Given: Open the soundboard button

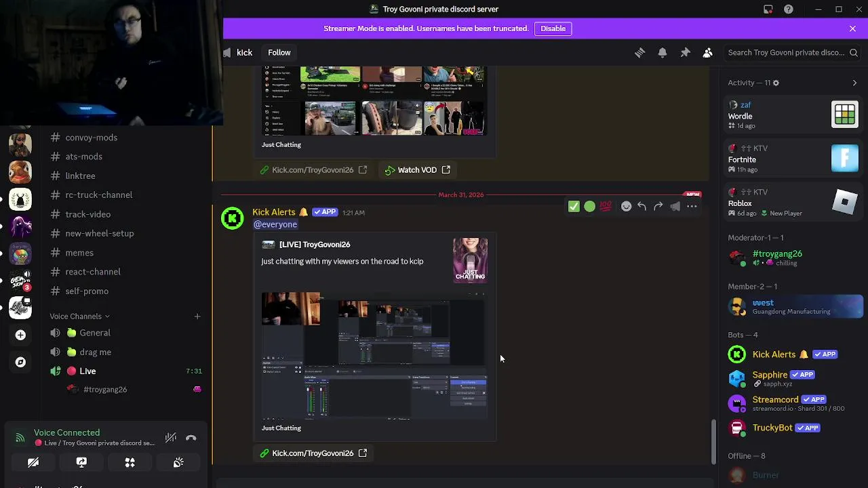Looking at the screenshot, I should point(178,462).
